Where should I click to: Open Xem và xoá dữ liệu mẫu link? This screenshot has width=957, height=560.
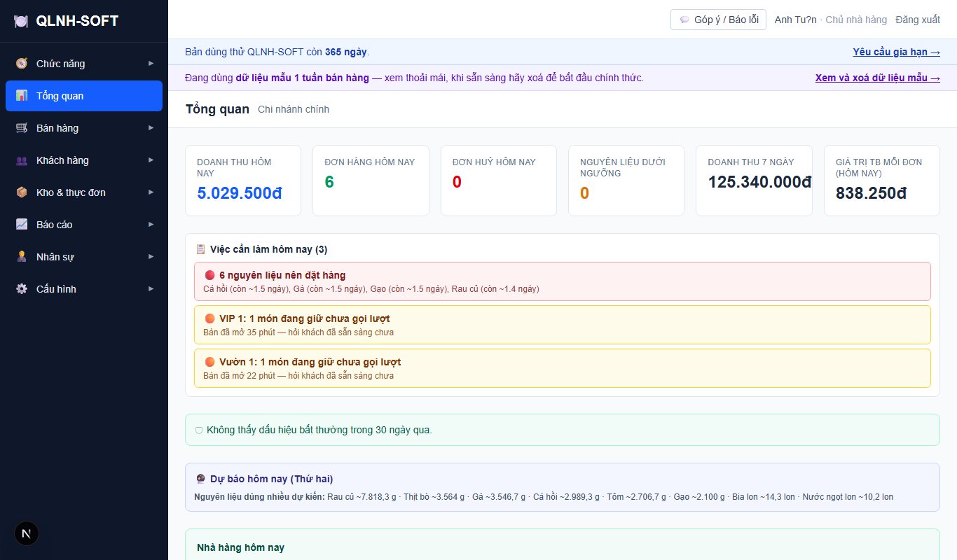(x=878, y=78)
